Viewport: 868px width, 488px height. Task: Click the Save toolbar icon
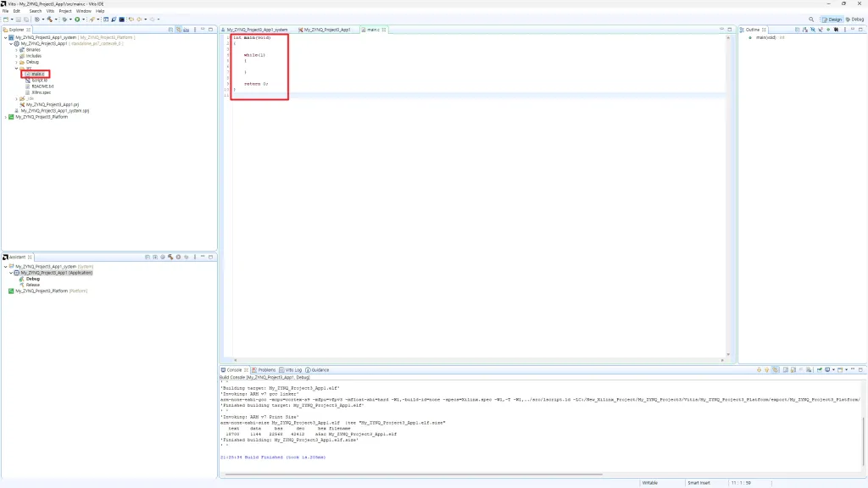[19, 19]
